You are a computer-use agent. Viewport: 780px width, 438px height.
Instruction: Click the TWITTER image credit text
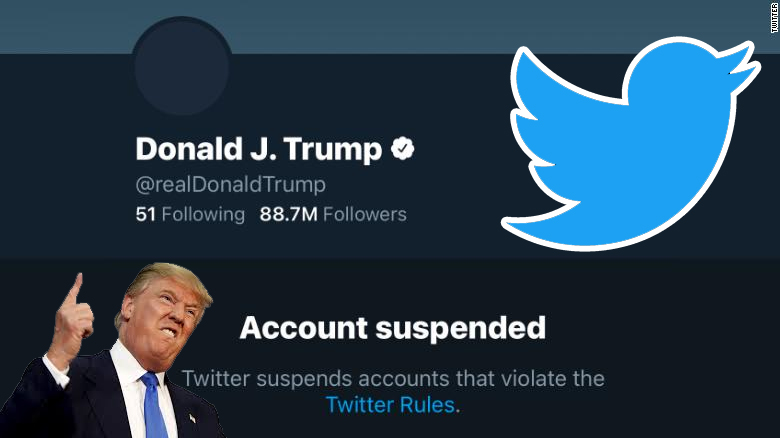774,18
